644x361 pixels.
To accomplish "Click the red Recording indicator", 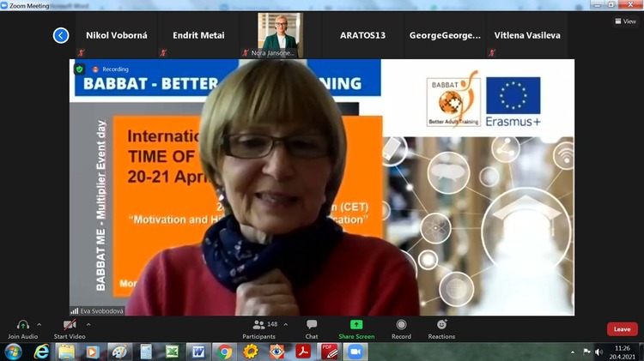I will [x=111, y=69].
